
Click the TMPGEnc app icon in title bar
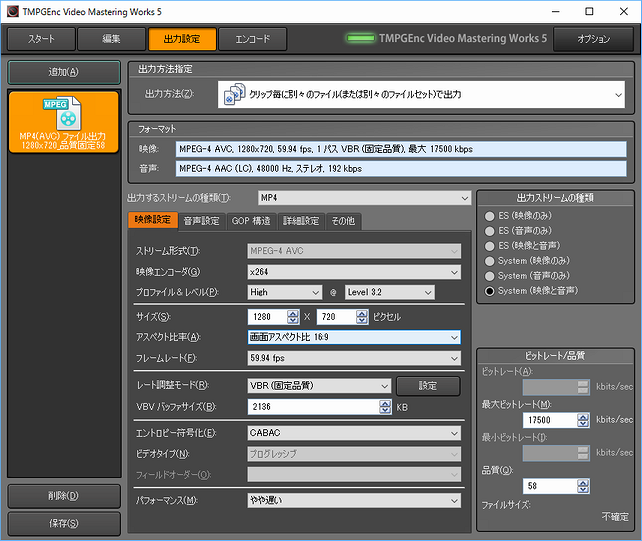tap(12, 11)
